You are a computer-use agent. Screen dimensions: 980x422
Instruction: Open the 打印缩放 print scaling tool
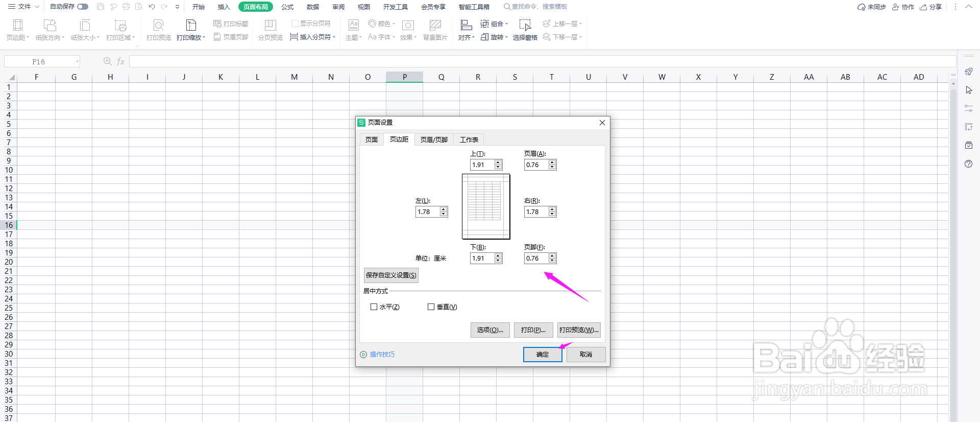[x=191, y=30]
